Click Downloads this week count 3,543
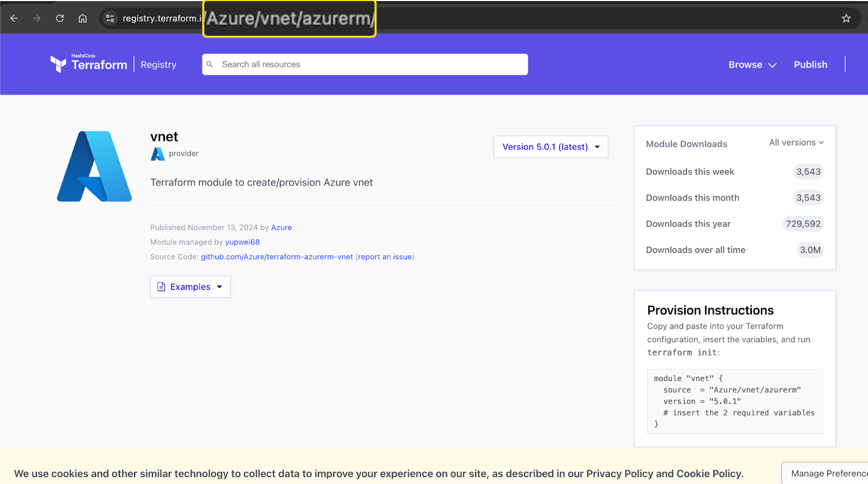 [808, 172]
